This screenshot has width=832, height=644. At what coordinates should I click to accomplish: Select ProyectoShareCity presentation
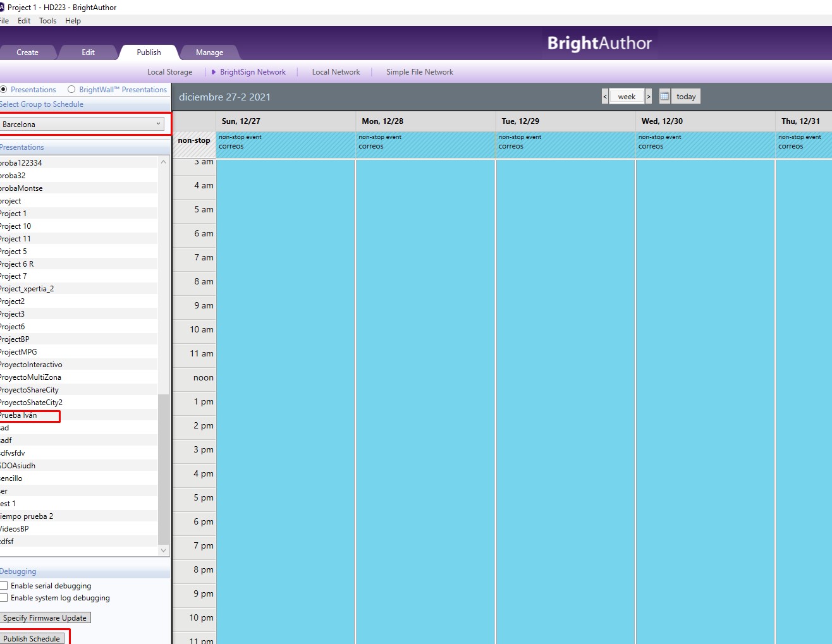point(78,390)
